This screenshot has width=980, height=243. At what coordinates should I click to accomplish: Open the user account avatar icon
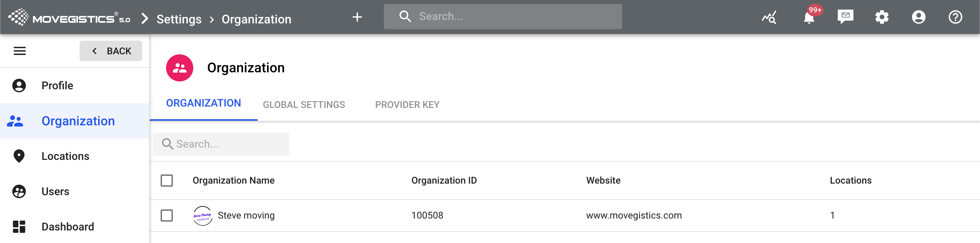918,17
